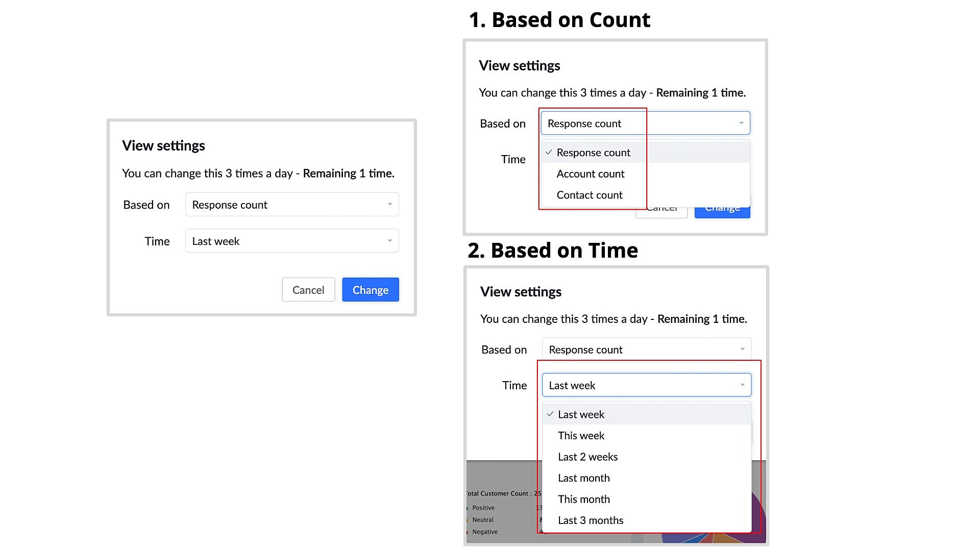Open Based on dropdown in bottom right dialog

(x=646, y=349)
